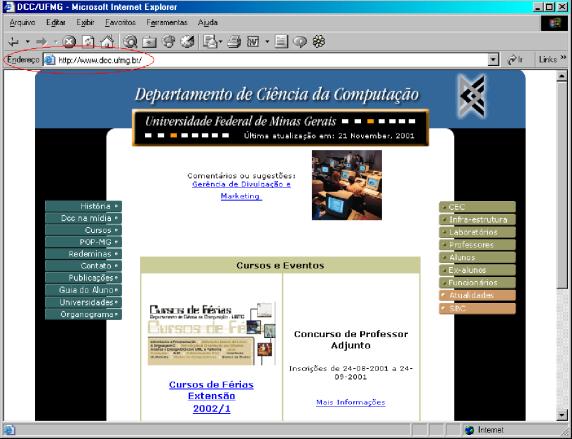Expand the Links toolbar chevron
Image resolution: width=572 pixels, height=439 pixels.
tap(564, 58)
